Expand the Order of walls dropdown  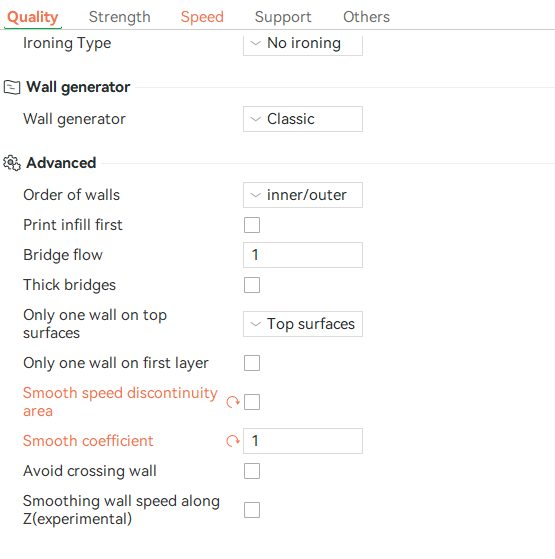click(303, 195)
